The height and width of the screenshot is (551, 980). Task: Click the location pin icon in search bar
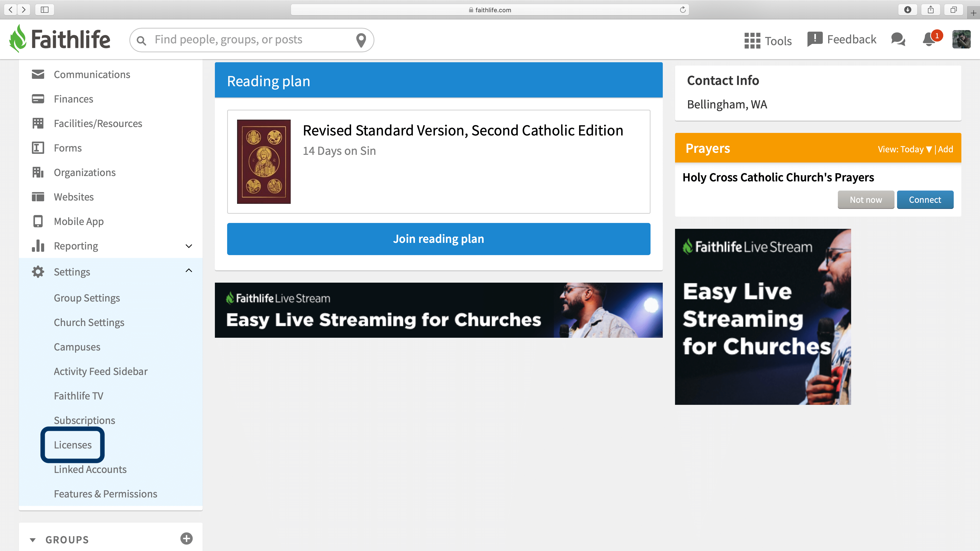click(361, 40)
